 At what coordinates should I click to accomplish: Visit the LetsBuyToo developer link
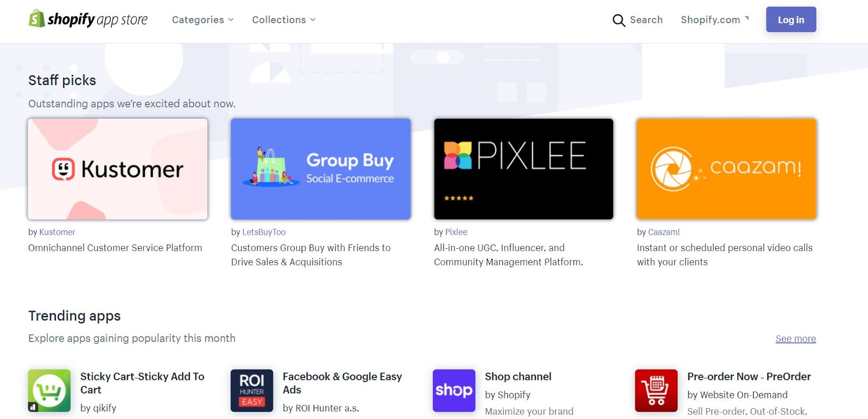pos(264,232)
